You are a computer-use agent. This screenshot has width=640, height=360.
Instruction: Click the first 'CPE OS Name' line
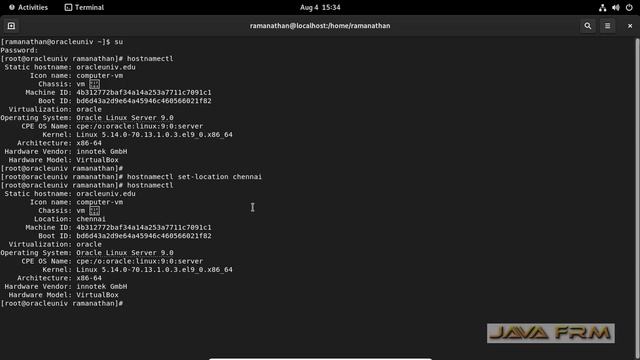pyautogui.click(x=112, y=127)
